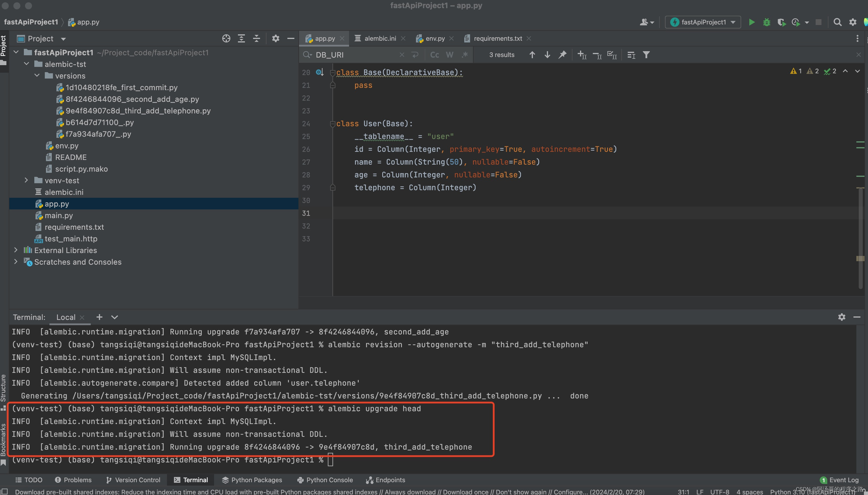868x495 pixels.
Task: Collapse all in Project panel
Action: click(256, 38)
